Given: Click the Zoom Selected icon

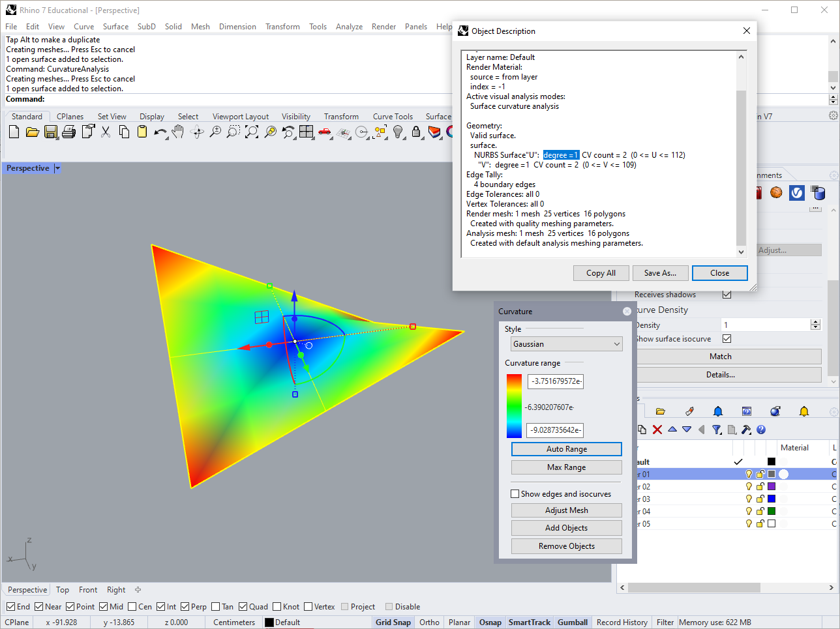Looking at the screenshot, I should (x=270, y=132).
